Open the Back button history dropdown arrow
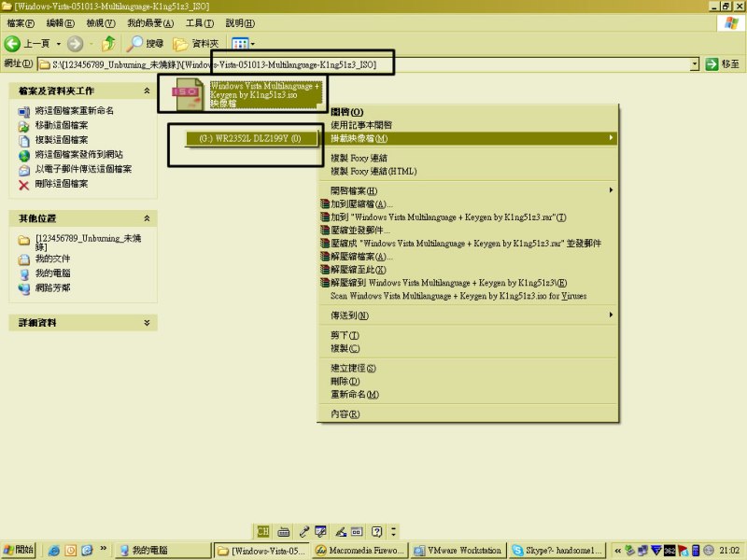The height and width of the screenshot is (560, 747). coord(59,44)
